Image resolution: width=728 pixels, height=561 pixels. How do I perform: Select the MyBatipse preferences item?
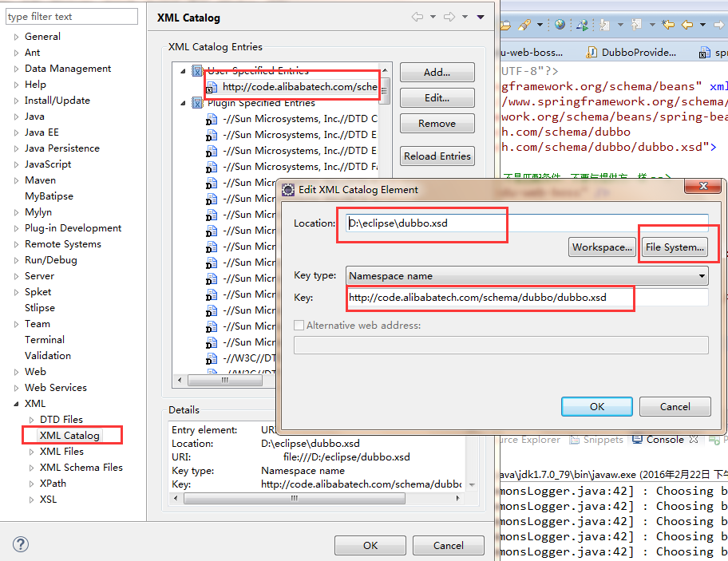[x=49, y=196]
